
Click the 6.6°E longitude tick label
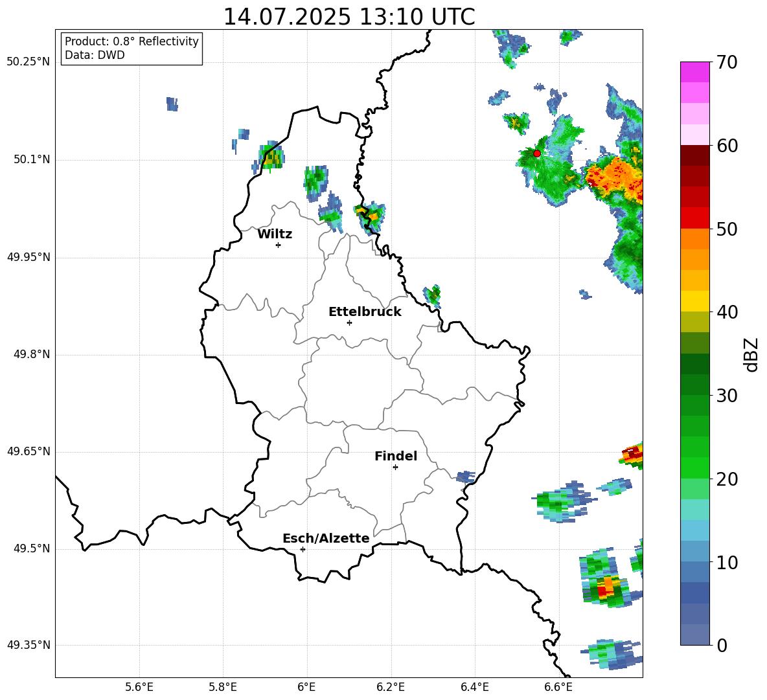[x=558, y=687]
